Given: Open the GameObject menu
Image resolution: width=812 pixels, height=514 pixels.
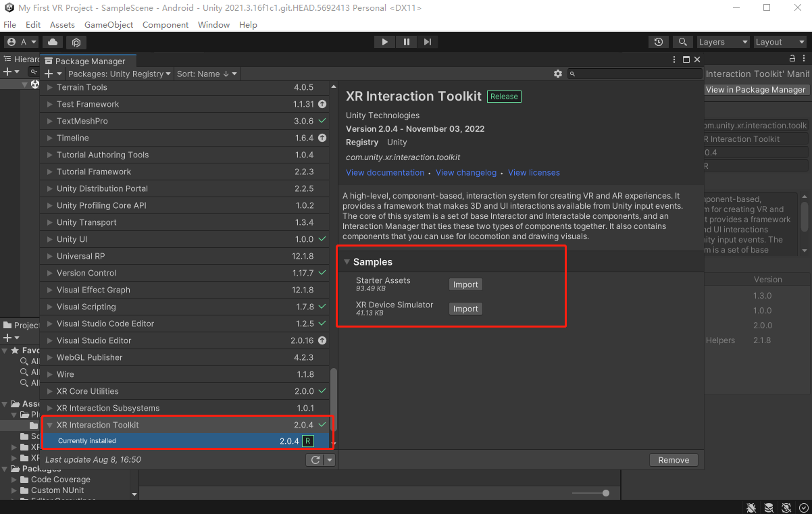Looking at the screenshot, I should 109,24.
